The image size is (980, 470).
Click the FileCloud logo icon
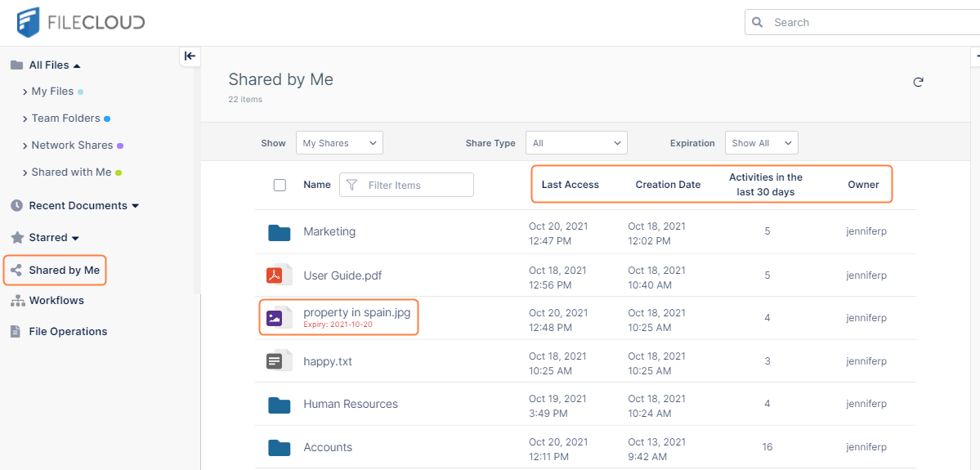[29, 22]
